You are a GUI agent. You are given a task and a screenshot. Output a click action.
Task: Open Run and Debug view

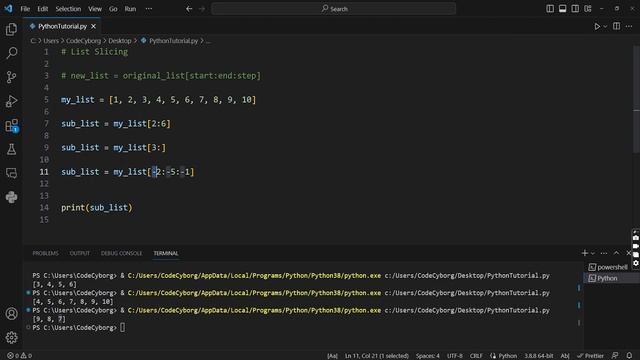tap(11, 101)
